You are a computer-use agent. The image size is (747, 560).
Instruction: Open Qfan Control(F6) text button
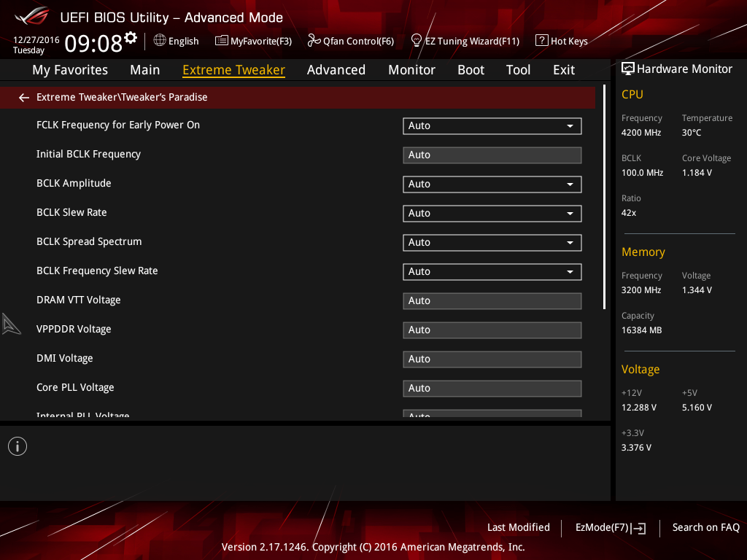[x=358, y=41]
